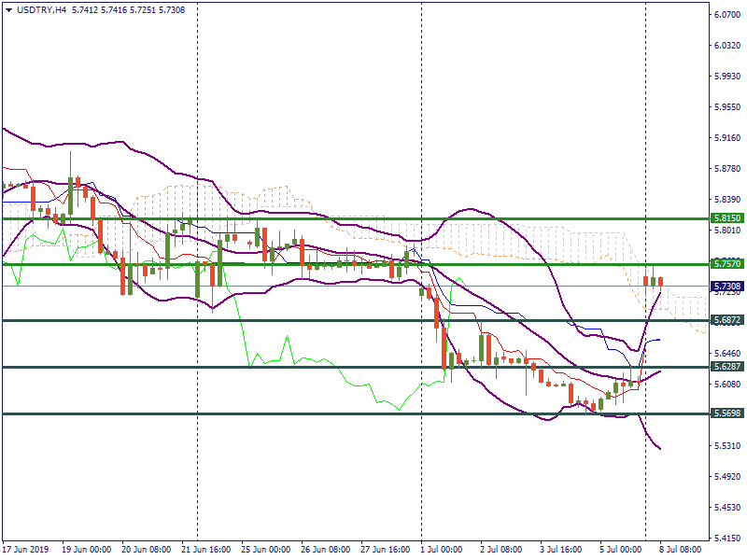Click the 6.0700 tick on the price axis

[726, 15]
